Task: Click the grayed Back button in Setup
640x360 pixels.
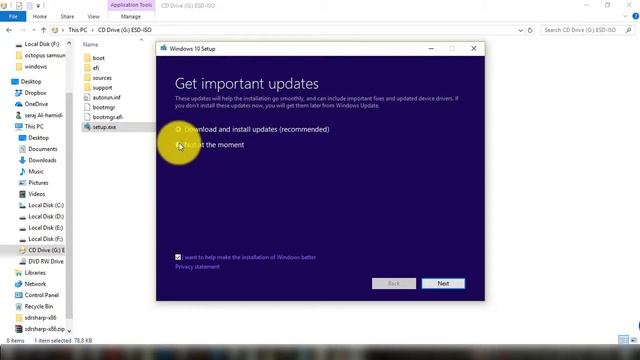Action: 394,283
